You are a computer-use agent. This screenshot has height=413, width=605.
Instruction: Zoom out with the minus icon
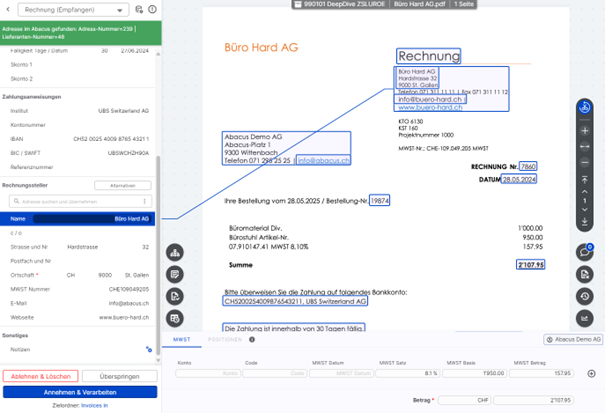585,162
